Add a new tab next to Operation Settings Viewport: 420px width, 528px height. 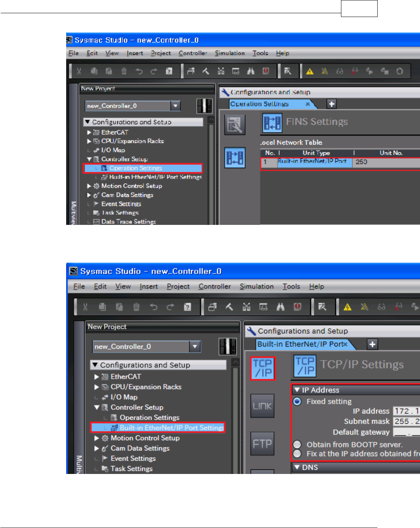click(332, 104)
